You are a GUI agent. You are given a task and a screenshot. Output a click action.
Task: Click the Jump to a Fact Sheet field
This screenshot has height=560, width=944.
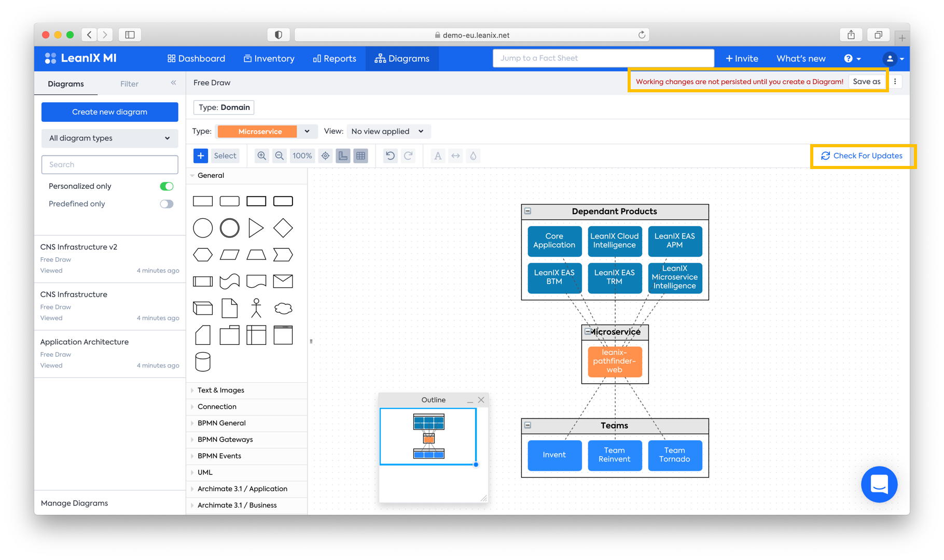tap(603, 58)
